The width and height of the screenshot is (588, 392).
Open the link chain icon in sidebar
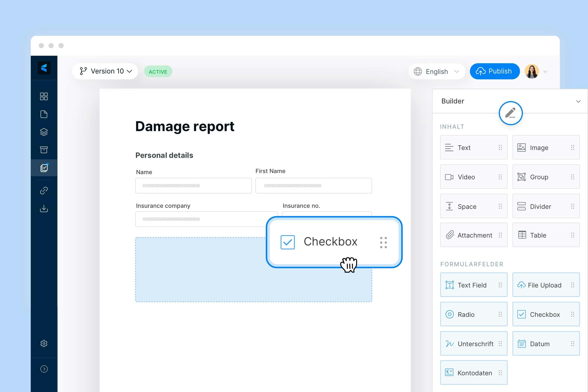(x=44, y=190)
